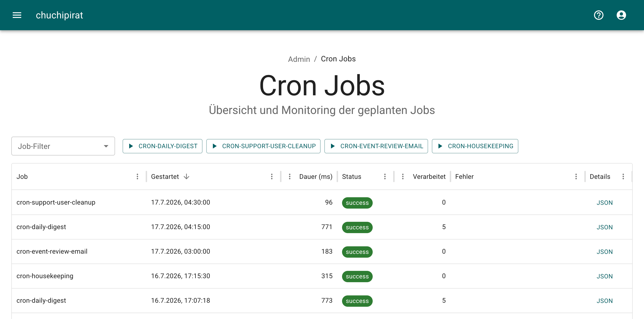This screenshot has width=644, height=319.
Task: Click start time 16.7.2026, 17:07:18
Action: pos(181,300)
